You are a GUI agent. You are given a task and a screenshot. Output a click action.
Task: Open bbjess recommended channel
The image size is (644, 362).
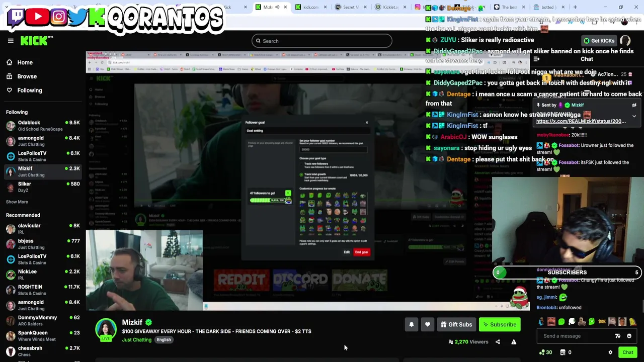[x=43, y=244]
